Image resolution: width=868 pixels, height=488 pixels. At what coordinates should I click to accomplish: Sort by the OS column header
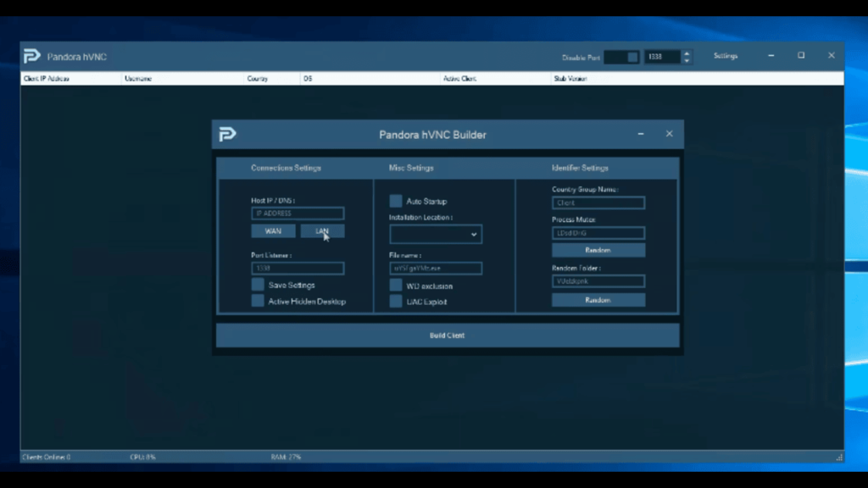point(370,79)
